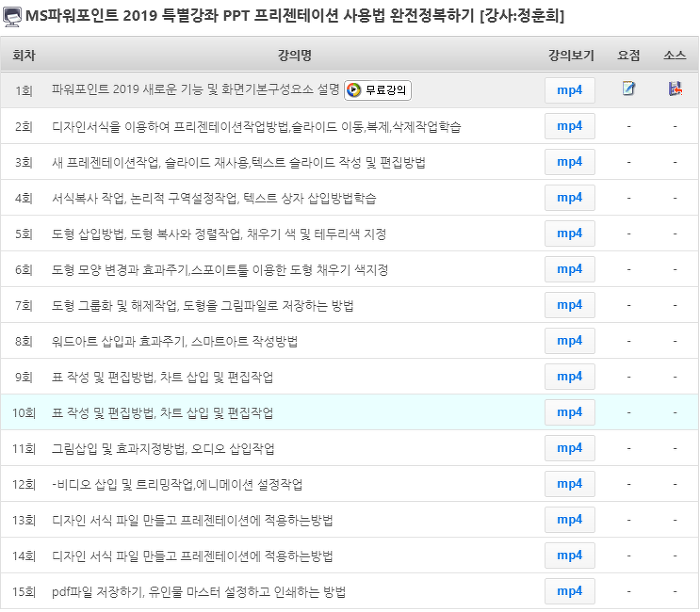Select lecture title starting 그림삽입 및 효과지정방법
This screenshot has height=612, width=700.
(163, 449)
